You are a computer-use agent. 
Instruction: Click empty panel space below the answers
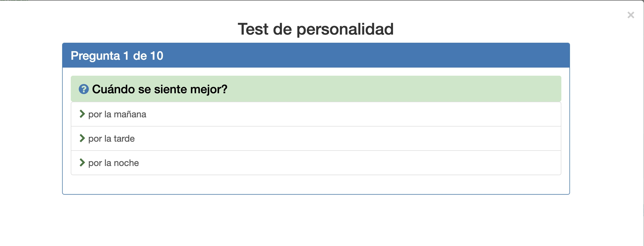click(x=316, y=184)
